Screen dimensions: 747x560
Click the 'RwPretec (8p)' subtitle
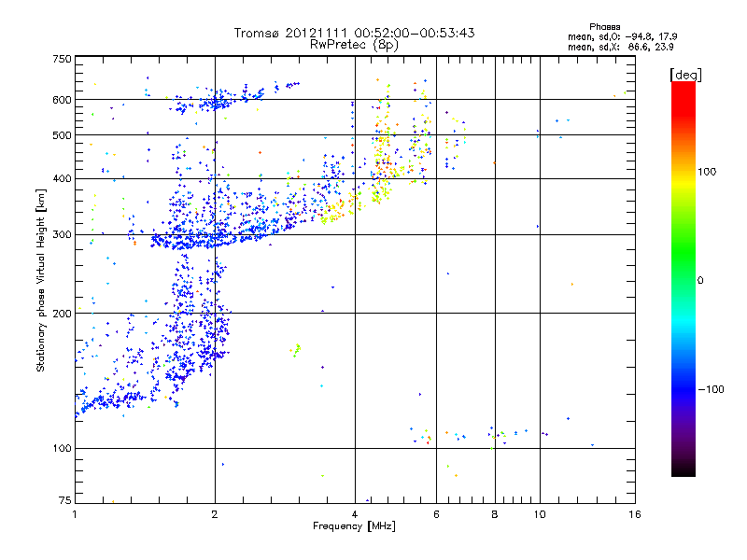354,45
